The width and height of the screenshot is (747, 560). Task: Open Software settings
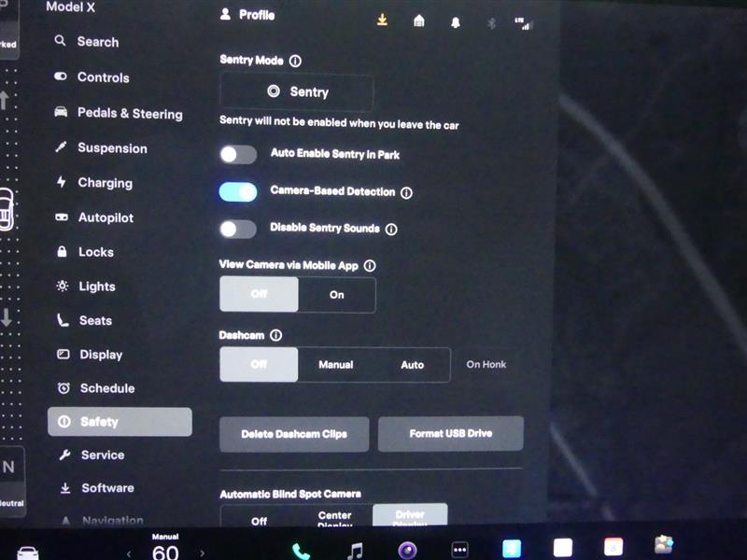(x=97, y=488)
